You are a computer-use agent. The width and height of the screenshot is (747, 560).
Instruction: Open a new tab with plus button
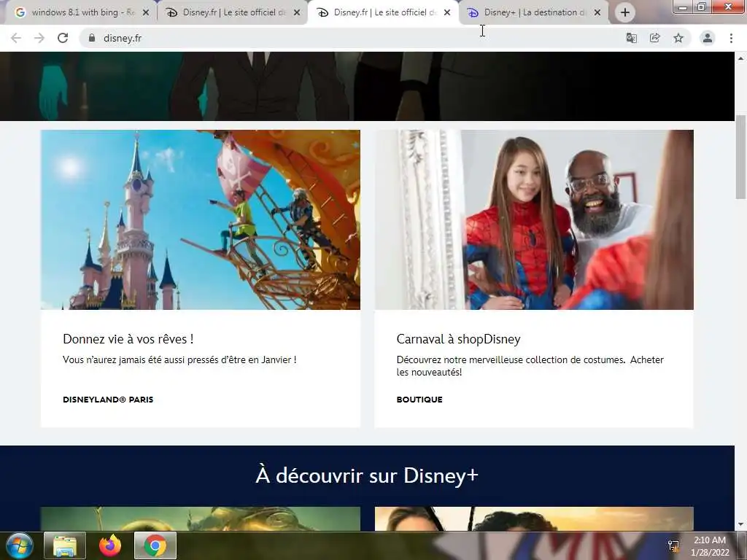(625, 12)
